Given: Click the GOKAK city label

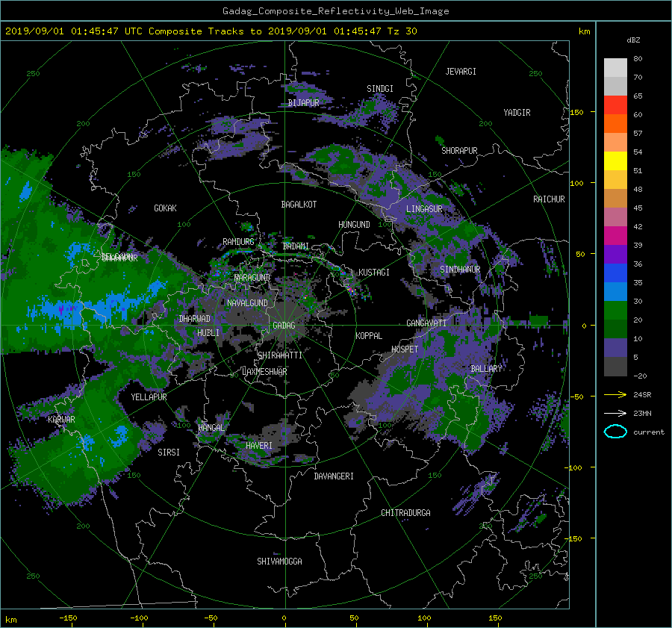Looking at the screenshot, I should point(165,208).
